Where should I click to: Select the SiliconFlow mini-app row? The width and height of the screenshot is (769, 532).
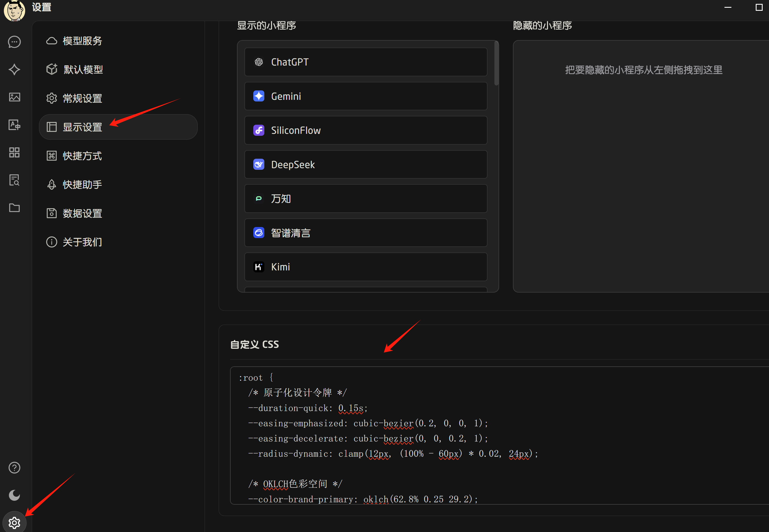(x=366, y=130)
